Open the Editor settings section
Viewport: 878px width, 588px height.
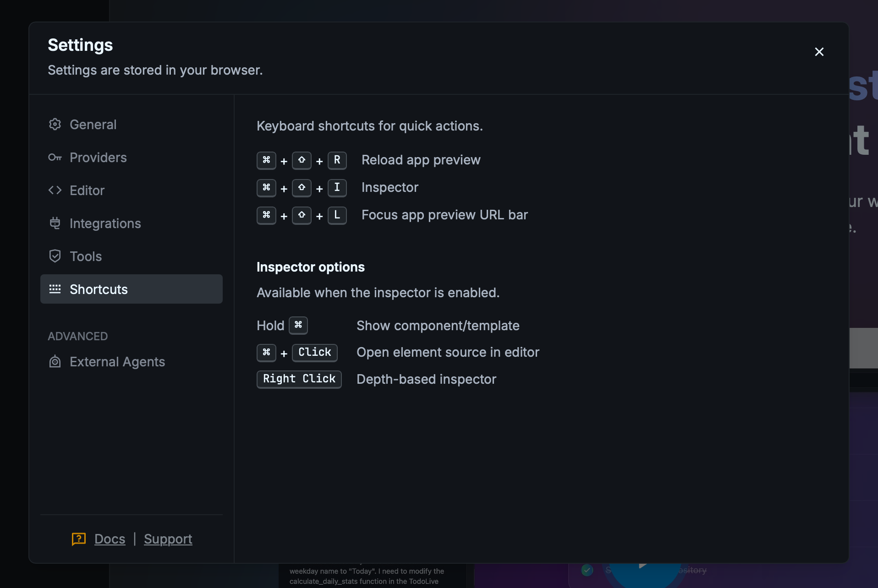pyautogui.click(x=87, y=190)
